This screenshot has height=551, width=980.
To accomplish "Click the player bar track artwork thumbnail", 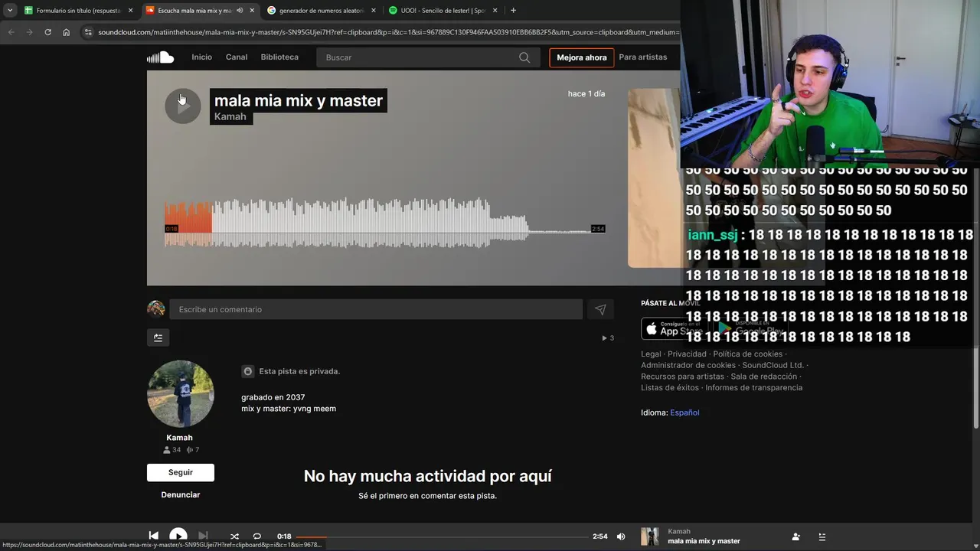I will coord(650,536).
